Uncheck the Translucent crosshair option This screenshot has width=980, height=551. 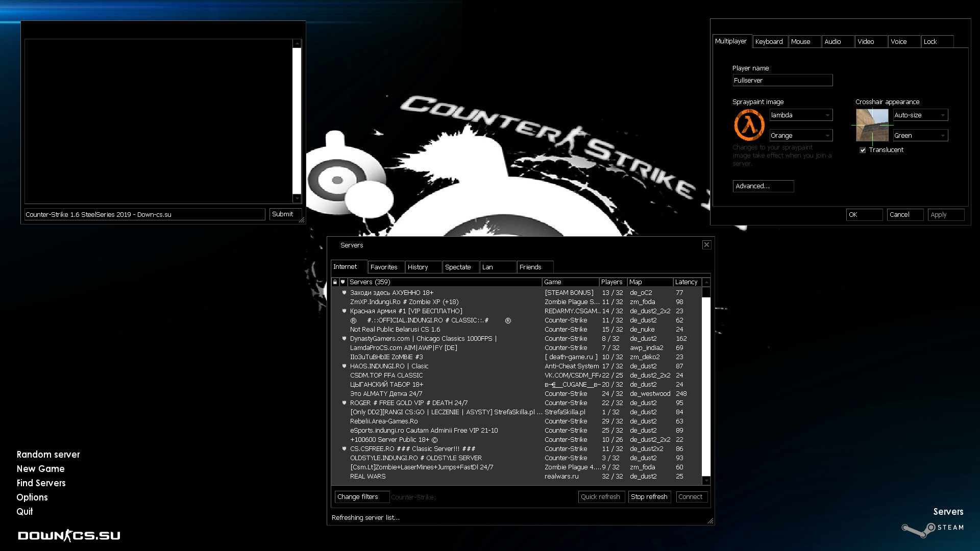point(863,149)
